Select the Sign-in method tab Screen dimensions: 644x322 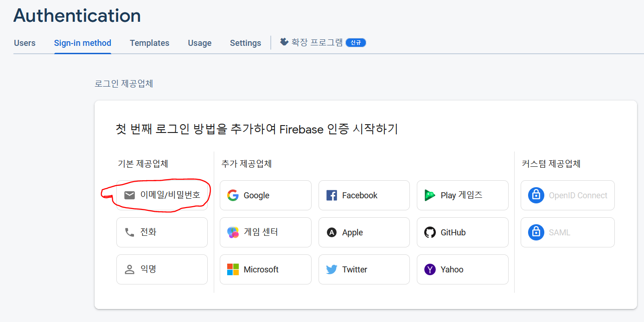[x=83, y=43]
